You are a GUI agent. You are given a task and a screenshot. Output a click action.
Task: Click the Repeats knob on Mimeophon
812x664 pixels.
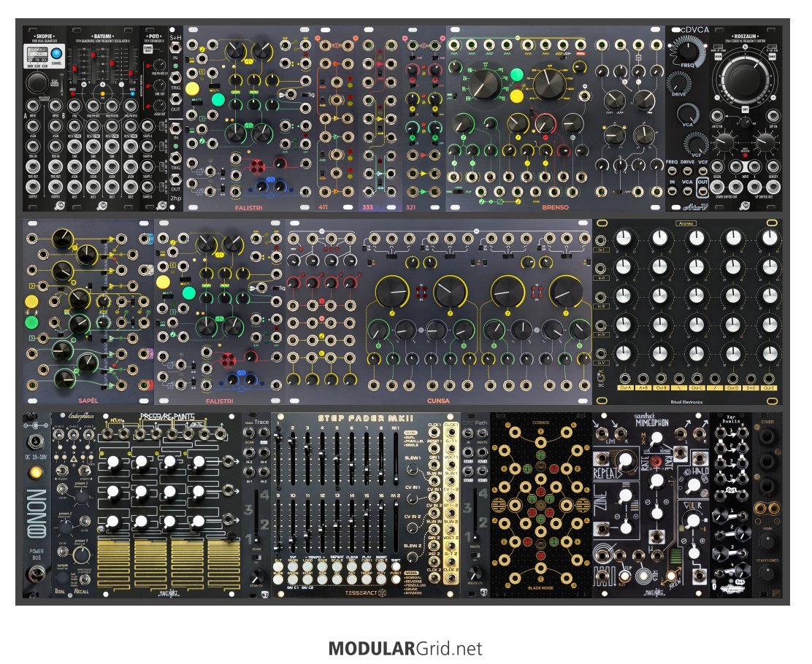tap(625, 460)
